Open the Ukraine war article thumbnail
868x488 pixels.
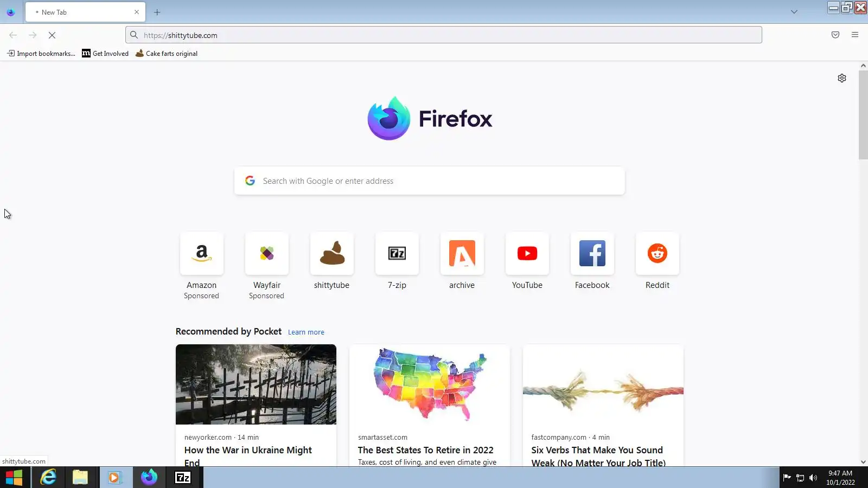pyautogui.click(x=256, y=384)
